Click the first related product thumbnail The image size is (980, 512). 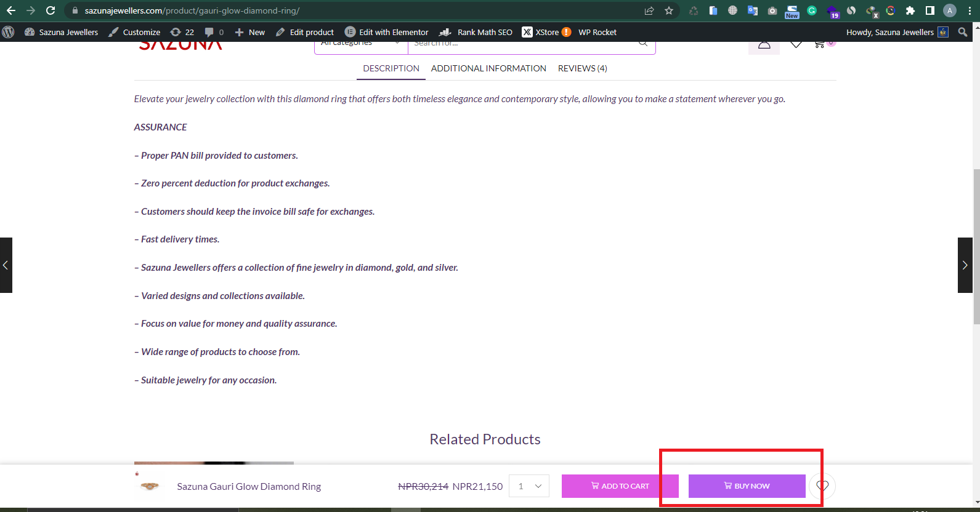214,463
